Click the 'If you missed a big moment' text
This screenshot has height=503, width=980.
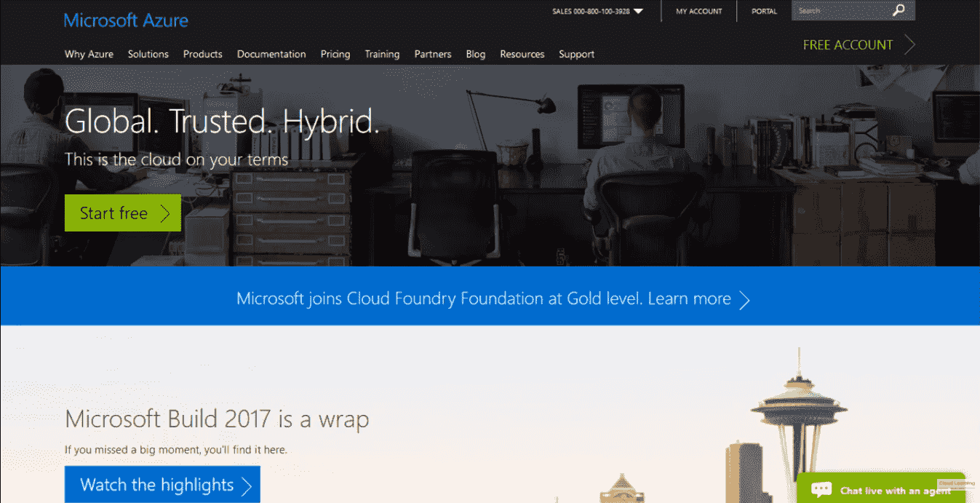coord(176,450)
